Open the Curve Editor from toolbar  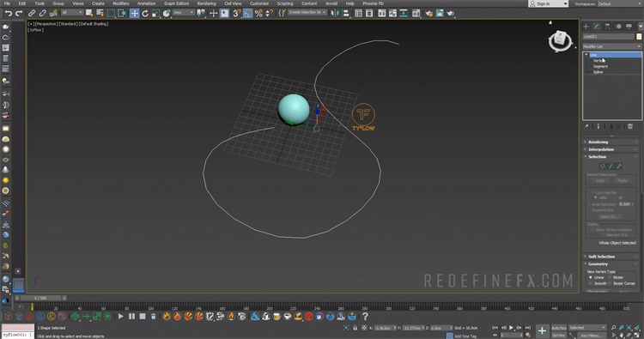tap(392, 14)
